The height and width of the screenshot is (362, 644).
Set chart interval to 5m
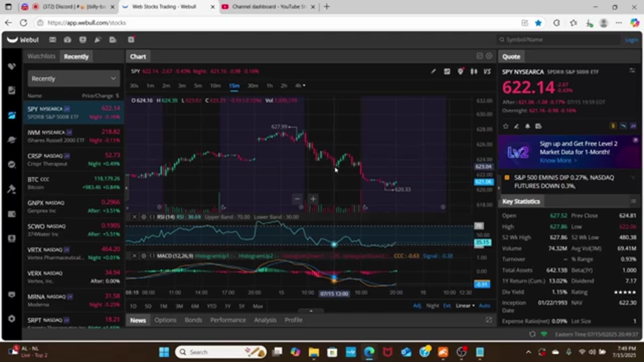click(198, 85)
